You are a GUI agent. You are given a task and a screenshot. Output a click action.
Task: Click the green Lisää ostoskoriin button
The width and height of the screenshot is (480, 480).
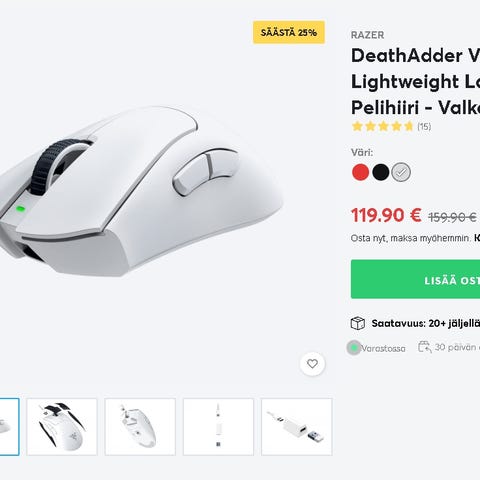pyautogui.click(x=415, y=279)
